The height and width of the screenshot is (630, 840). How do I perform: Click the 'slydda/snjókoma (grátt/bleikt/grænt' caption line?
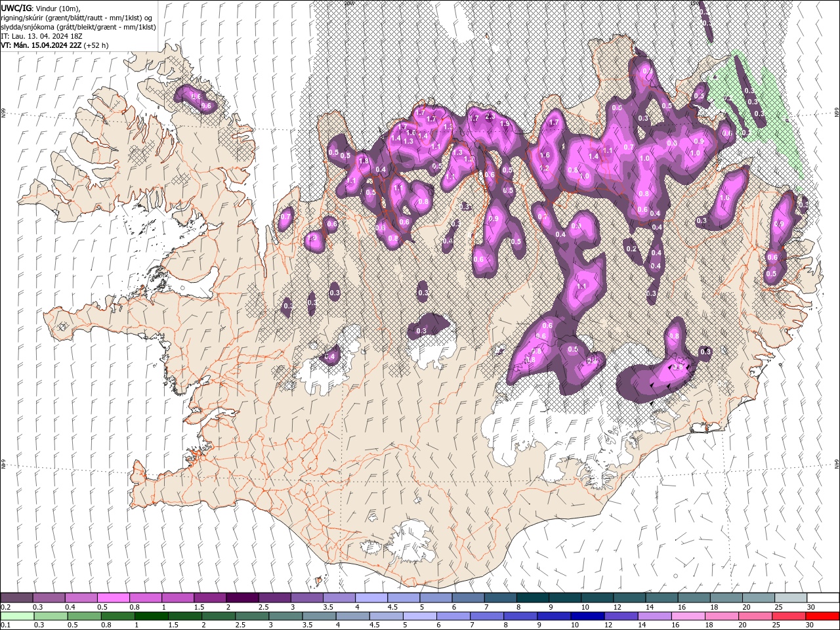pos(78,27)
